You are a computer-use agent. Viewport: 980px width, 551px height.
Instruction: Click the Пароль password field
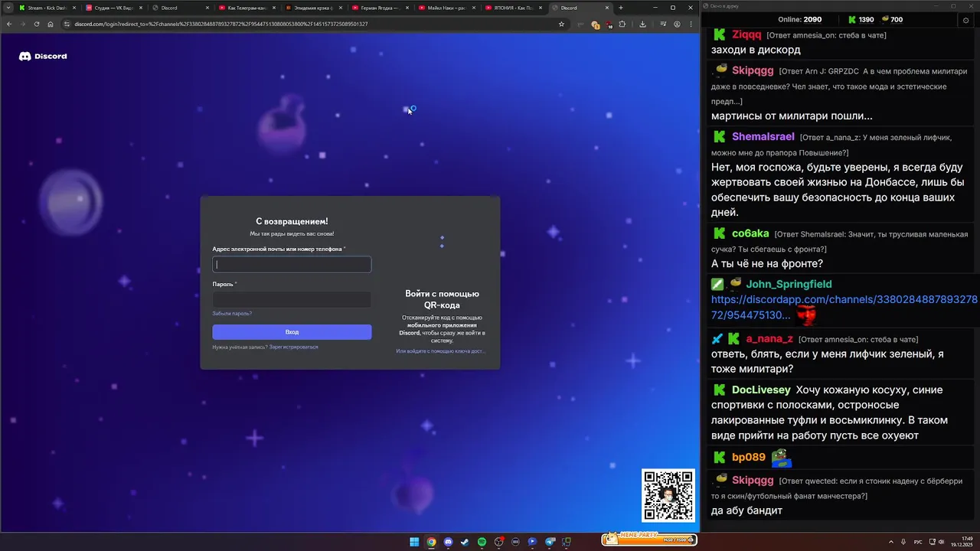pos(292,299)
